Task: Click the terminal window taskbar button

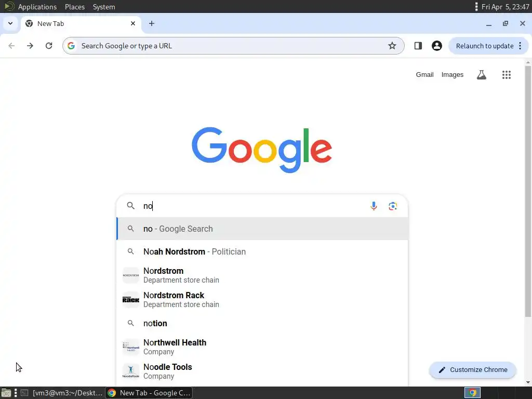Action: pyautogui.click(x=61, y=393)
